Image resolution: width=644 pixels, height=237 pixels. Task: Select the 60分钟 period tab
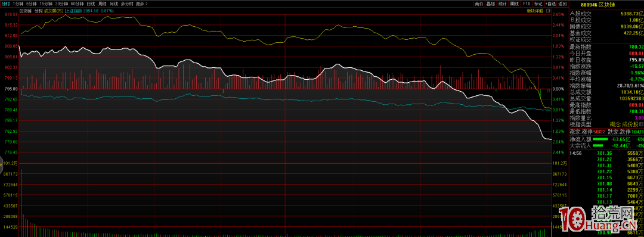(x=77, y=4)
